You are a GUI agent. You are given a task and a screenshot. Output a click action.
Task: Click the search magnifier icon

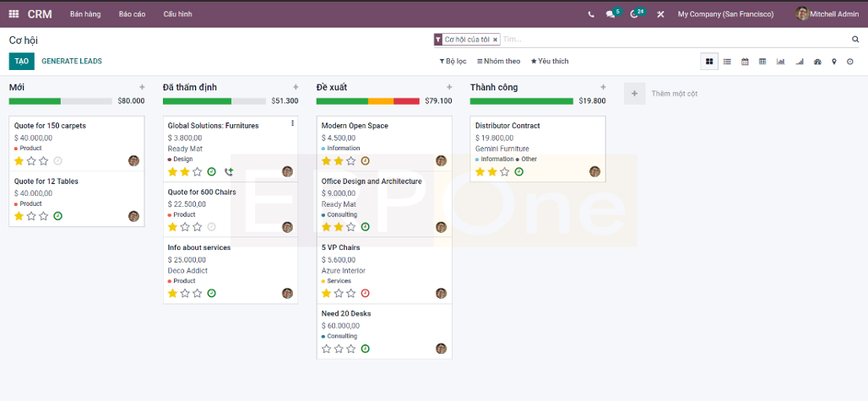(x=854, y=40)
